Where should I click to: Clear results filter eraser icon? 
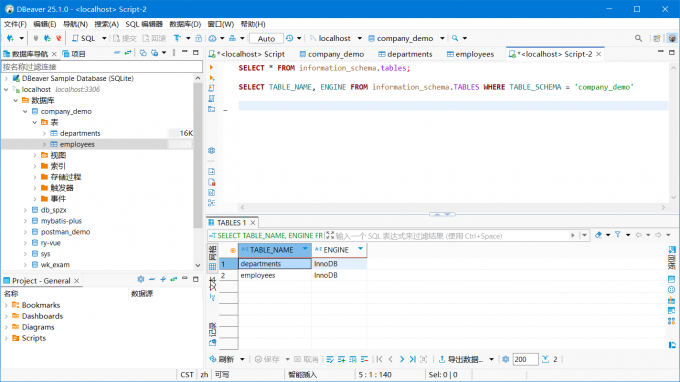[598, 235]
